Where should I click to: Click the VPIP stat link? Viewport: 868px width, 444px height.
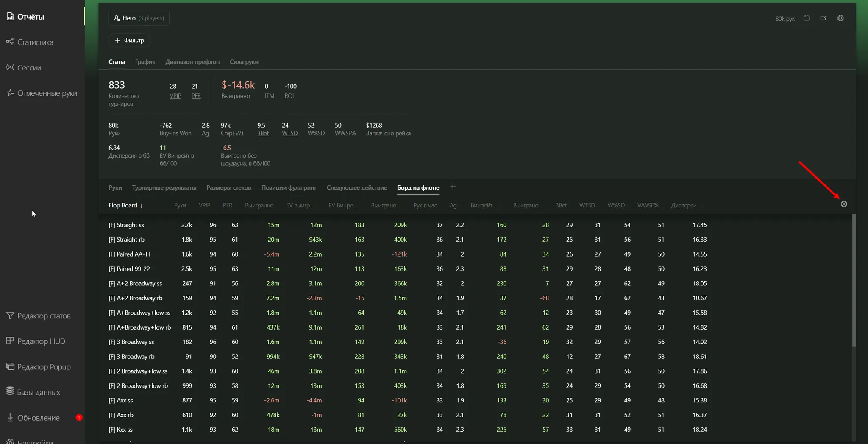pyautogui.click(x=175, y=96)
